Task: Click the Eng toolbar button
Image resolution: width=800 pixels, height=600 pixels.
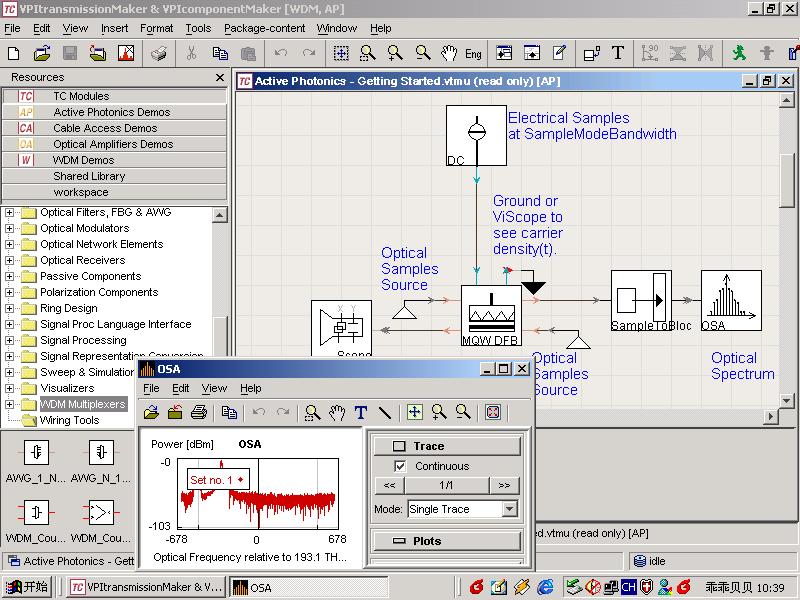Action: click(473, 54)
